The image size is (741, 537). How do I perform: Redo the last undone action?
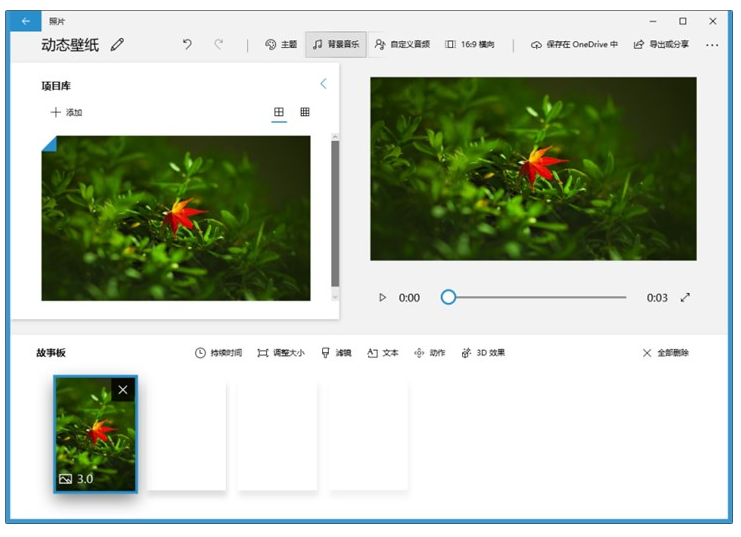pyautogui.click(x=218, y=44)
